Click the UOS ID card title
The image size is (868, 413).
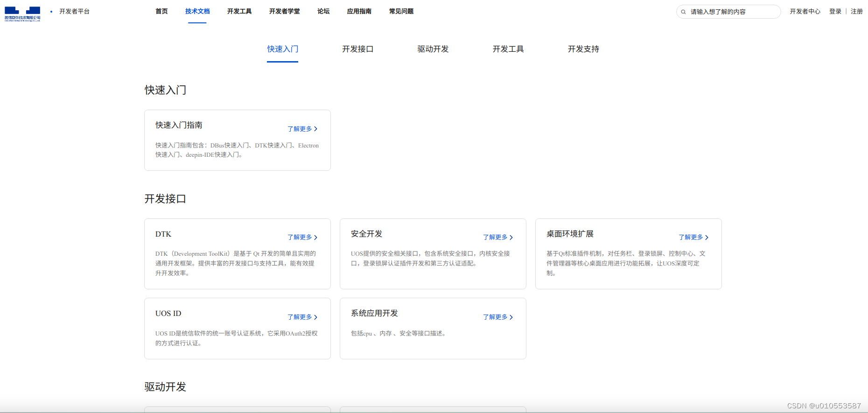pyautogui.click(x=168, y=313)
